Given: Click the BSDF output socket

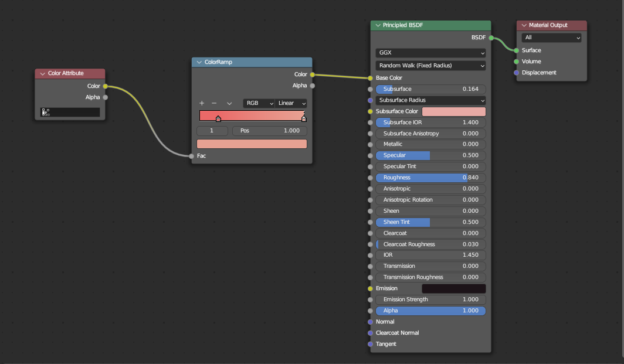Looking at the screenshot, I should pyautogui.click(x=491, y=38).
